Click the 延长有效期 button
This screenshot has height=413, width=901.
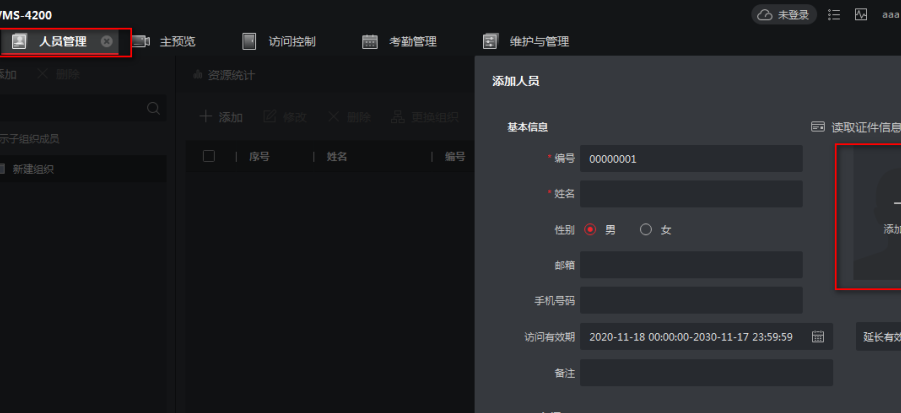pyautogui.click(x=880, y=337)
